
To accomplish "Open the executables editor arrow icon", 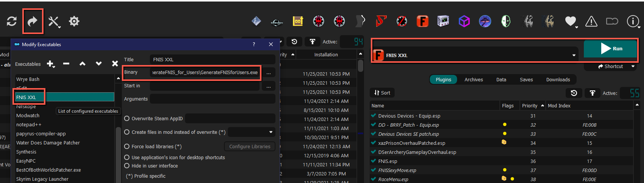I will coord(33,21).
